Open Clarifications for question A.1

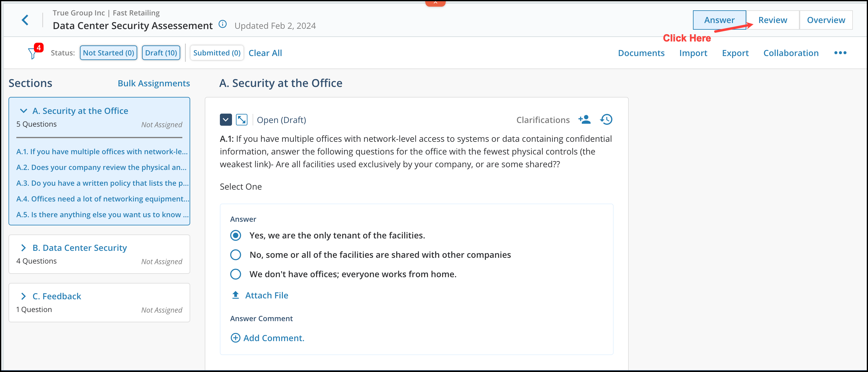click(x=543, y=120)
